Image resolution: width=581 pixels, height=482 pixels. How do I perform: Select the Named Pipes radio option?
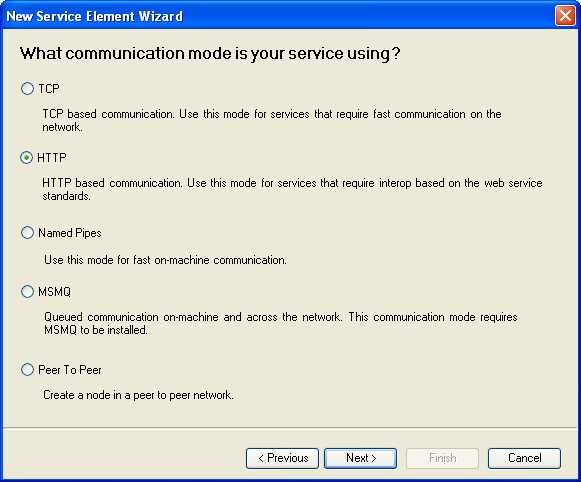point(27,233)
